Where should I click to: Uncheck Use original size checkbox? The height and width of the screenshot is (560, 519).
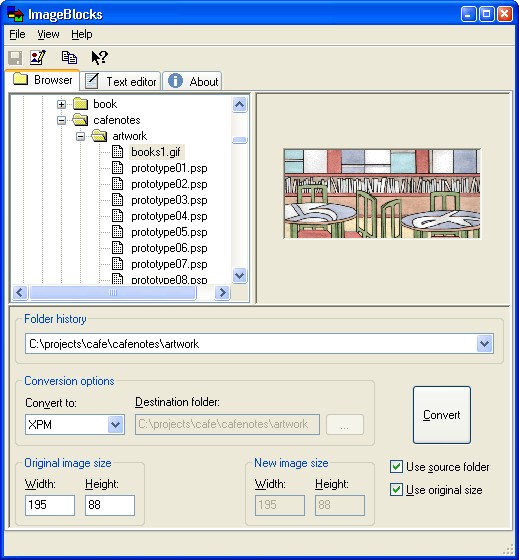[396, 490]
